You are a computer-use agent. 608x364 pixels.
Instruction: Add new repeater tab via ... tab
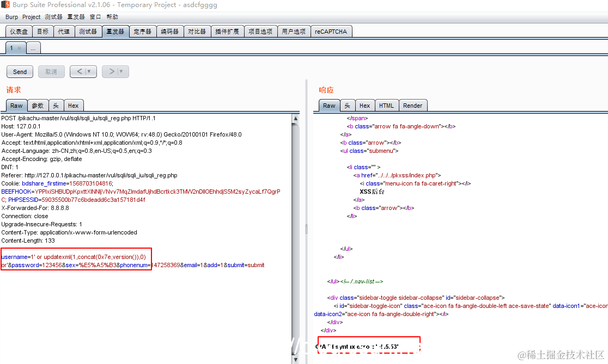[33, 48]
